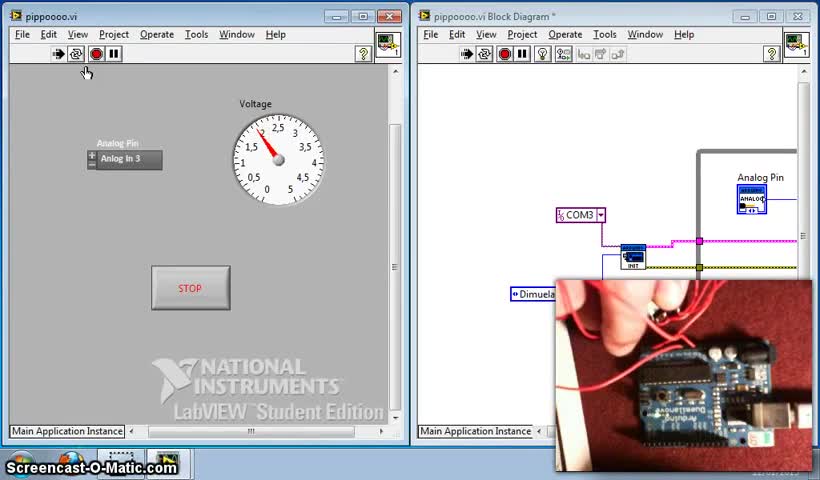
Task: Click the LabVIEW icon in the taskbar
Action: click(x=168, y=462)
